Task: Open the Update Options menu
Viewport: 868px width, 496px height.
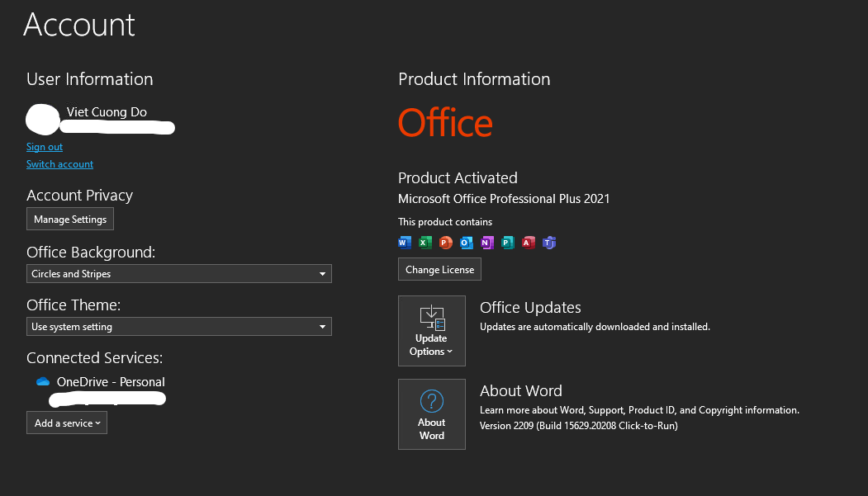Action: tap(432, 331)
